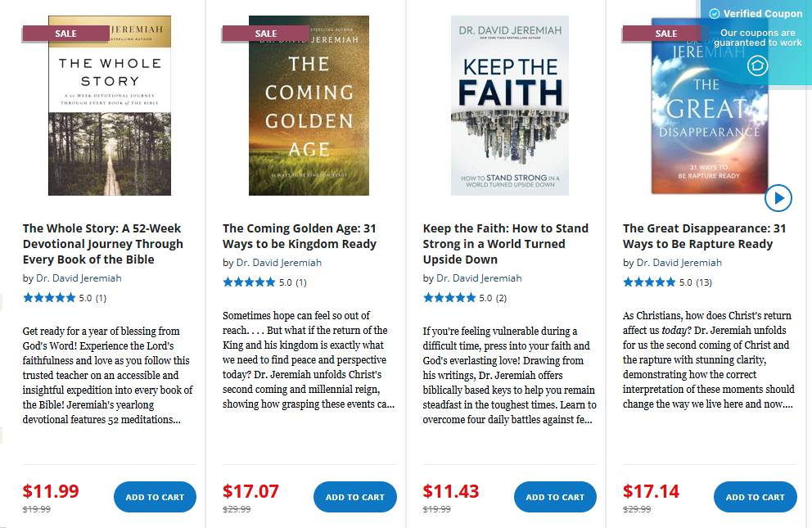Click the Verified Coupon checkmark badge
Viewport: 812px width, 528px height.
[716, 13]
